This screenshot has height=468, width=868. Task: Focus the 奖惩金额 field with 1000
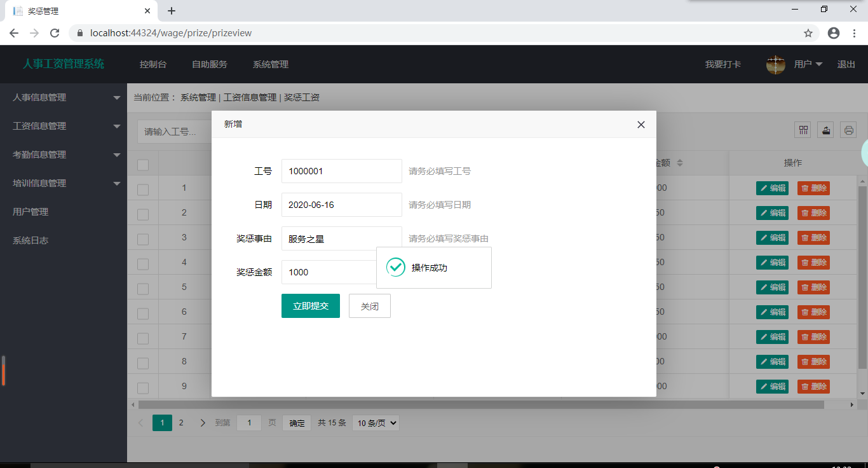click(x=329, y=272)
